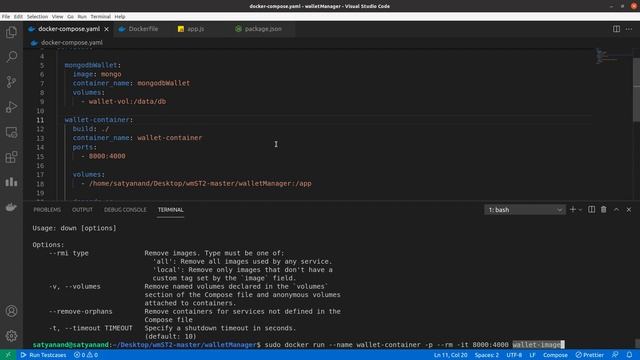Viewport: 640px width, 360px height.
Task: Open the Remote Explorer view
Action: point(11,132)
